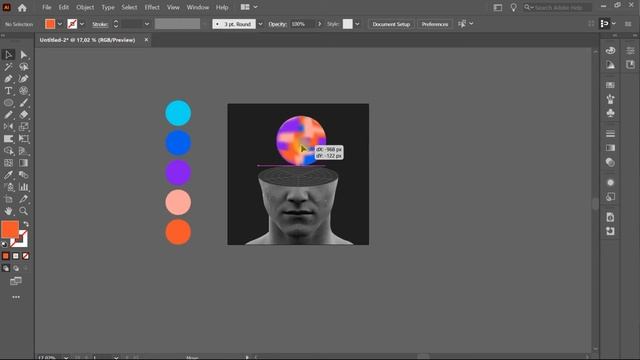Select the Magic Wand tool
The image size is (640, 360).
pos(8,67)
